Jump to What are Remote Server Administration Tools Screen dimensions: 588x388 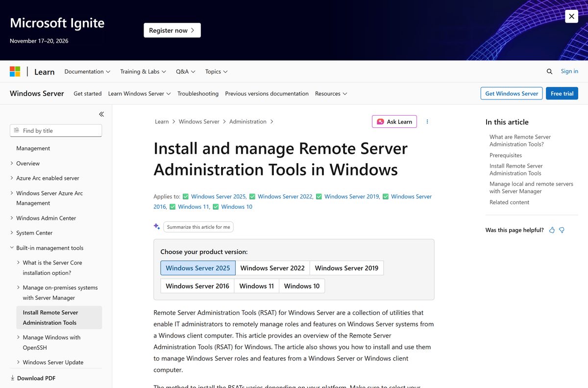click(520, 141)
